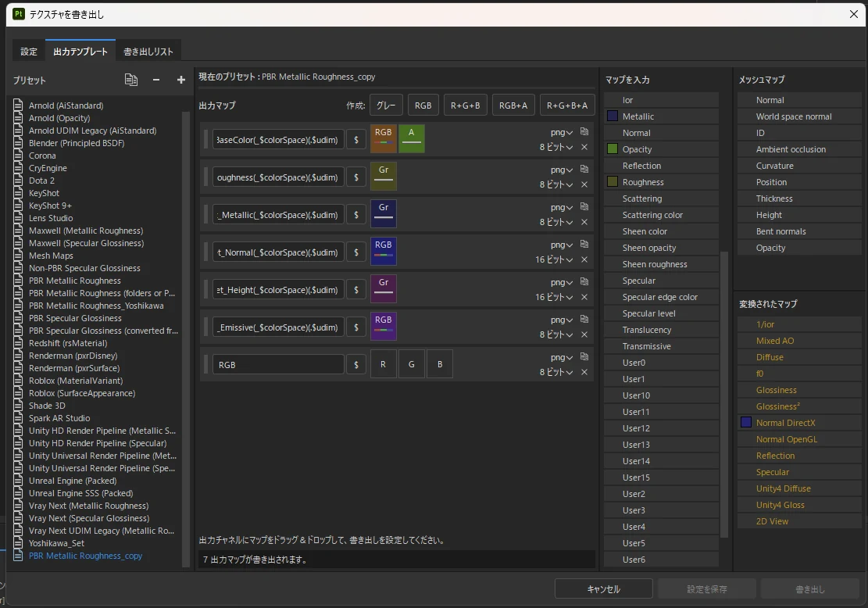Pick Mixed AO converted map
Image resolution: width=868 pixels, height=608 pixels.
(798, 341)
